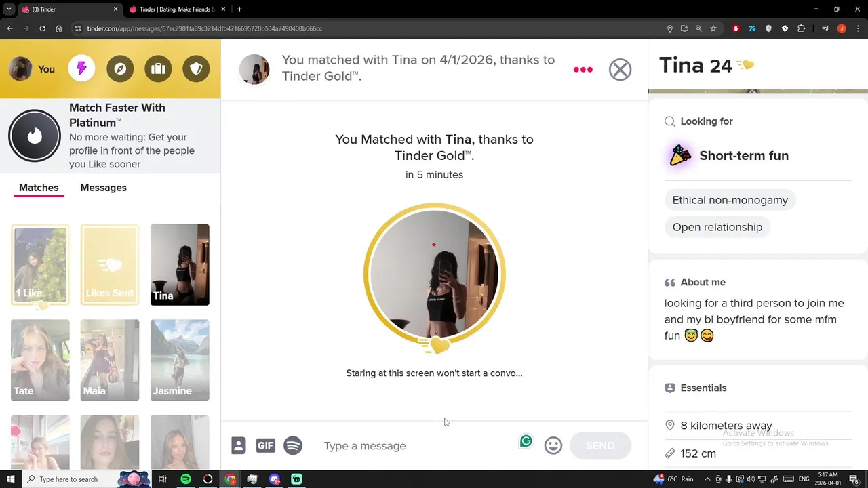
Task: Open the Extensions puzzle icon
Action: (802, 28)
